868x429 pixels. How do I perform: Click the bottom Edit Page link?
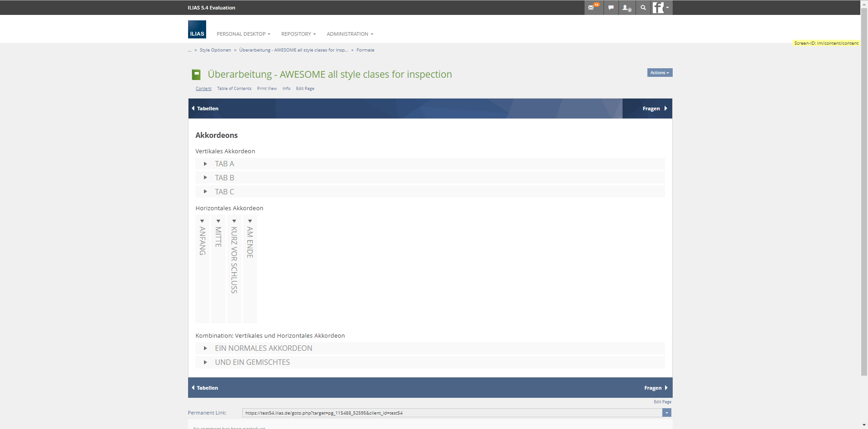coord(662,402)
